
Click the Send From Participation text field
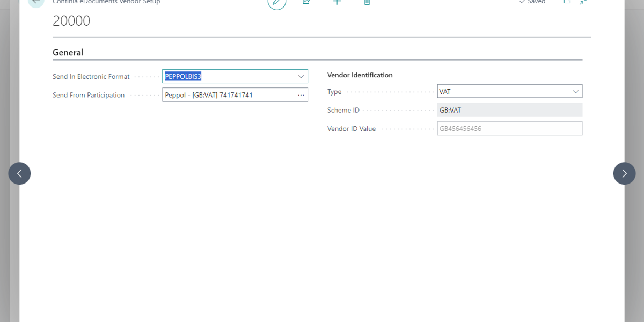[228, 95]
